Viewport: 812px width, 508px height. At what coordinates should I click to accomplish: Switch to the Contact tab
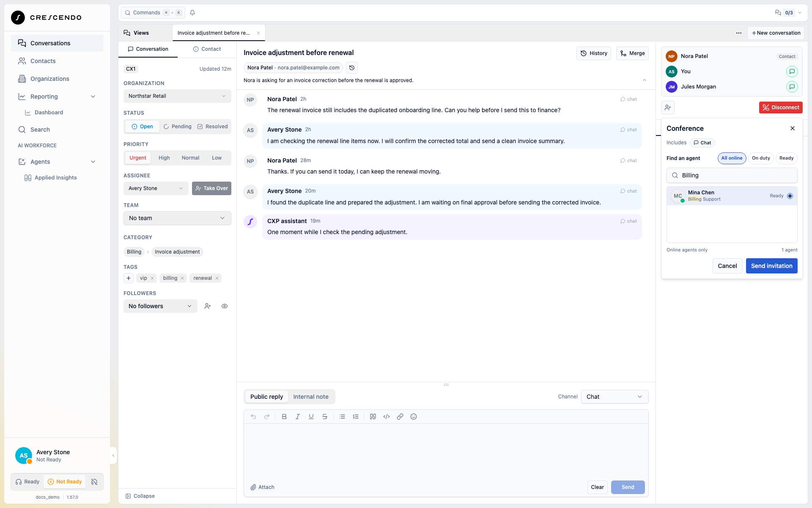[x=207, y=49]
